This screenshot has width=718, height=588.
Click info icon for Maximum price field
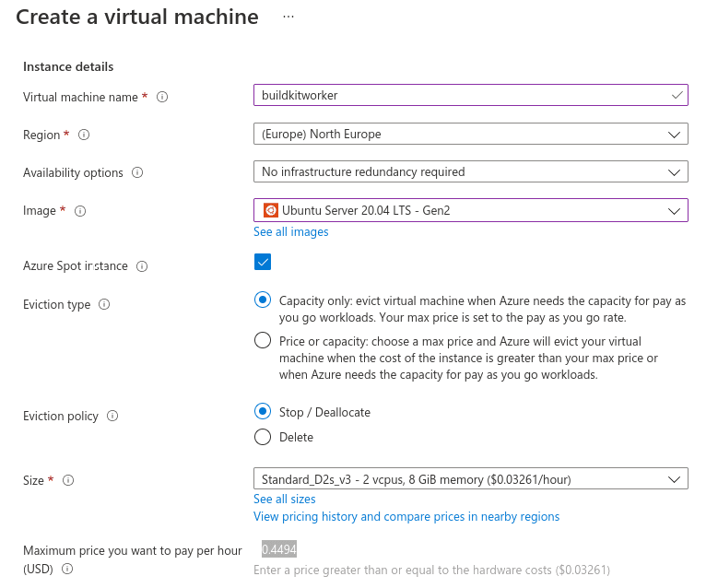(67, 569)
